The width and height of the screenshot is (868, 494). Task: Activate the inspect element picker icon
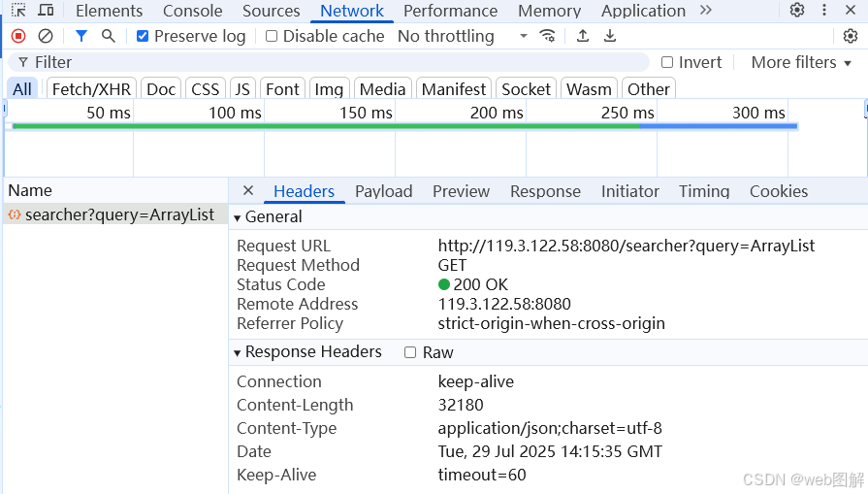click(x=18, y=10)
